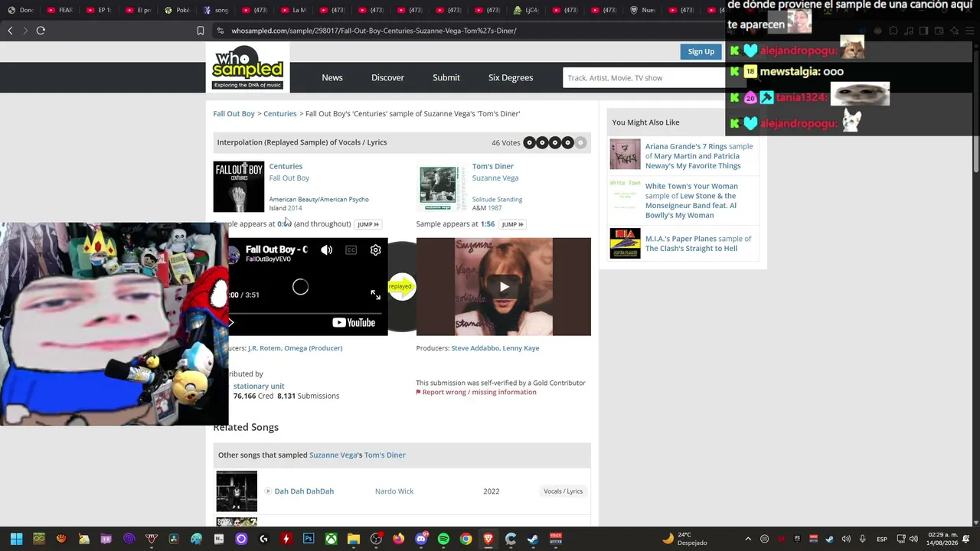Enter fullscreen on the Fall Out Boy video
980x551 pixels.
coord(375,295)
